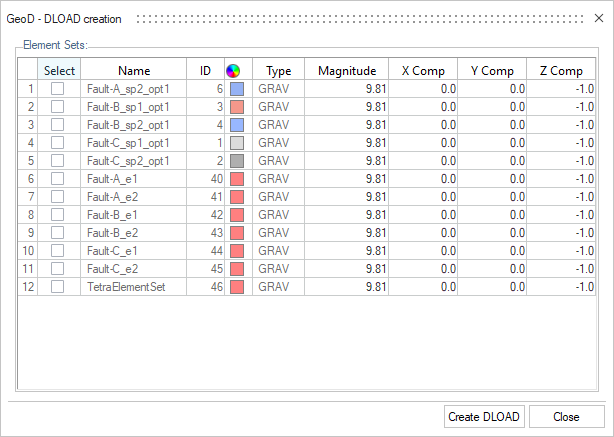Click the name cell Fault-C_e1

click(134, 251)
